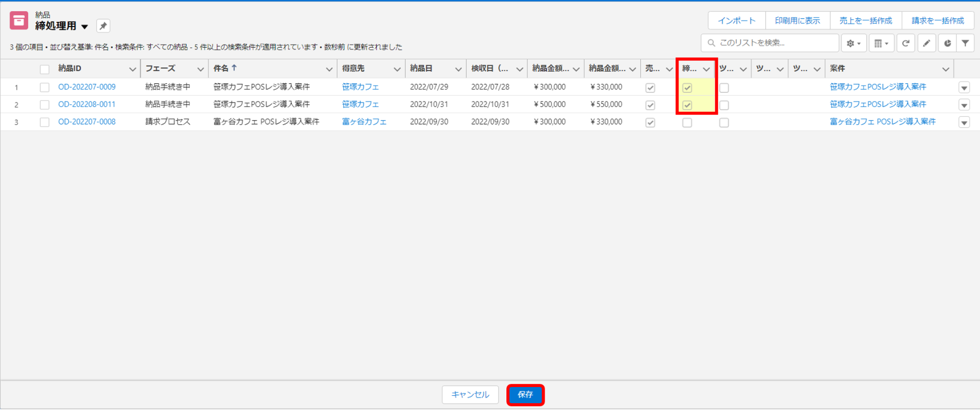Expand フェーズ column menu
The image size is (980, 413).
click(x=201, y=69)
